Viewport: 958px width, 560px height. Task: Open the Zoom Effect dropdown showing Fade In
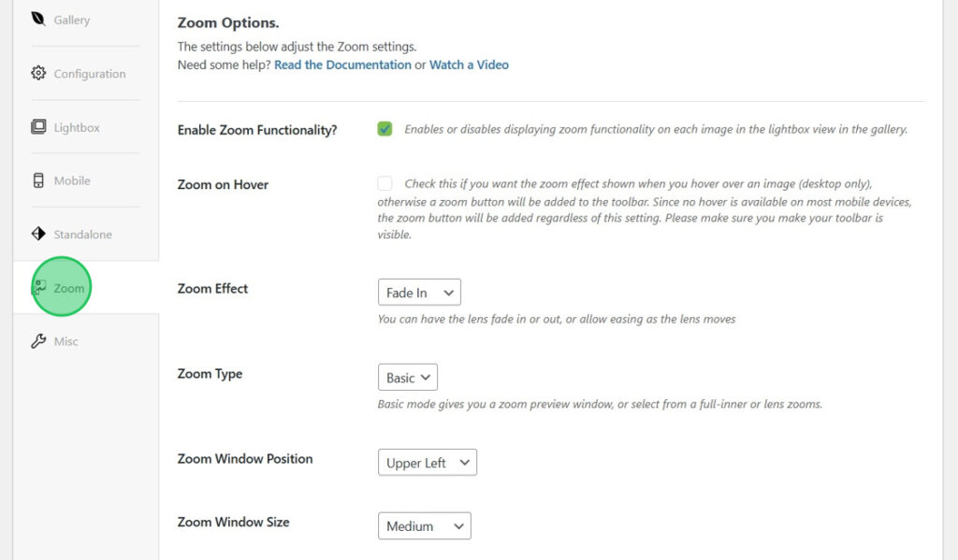click(x=419, y=292)
